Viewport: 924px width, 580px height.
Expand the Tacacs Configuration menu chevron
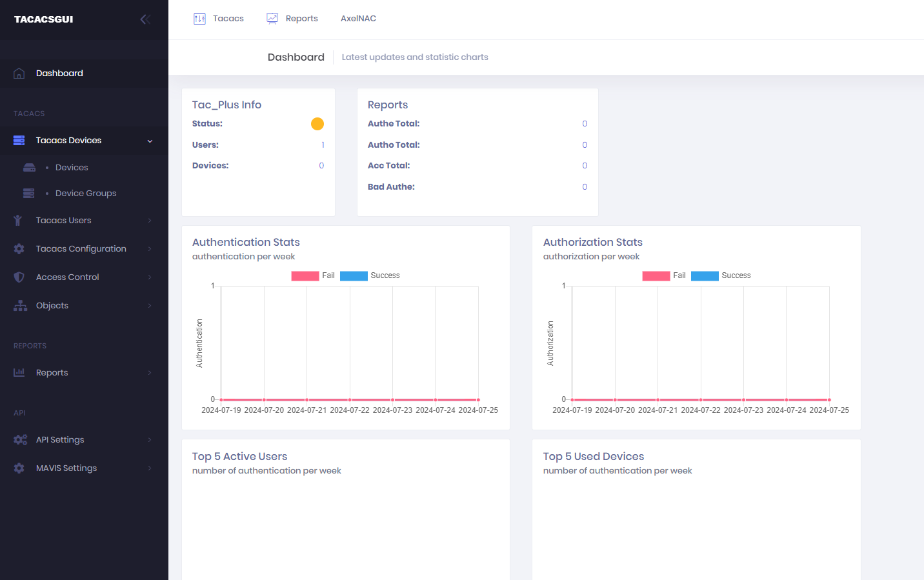(x=150, y=249)
